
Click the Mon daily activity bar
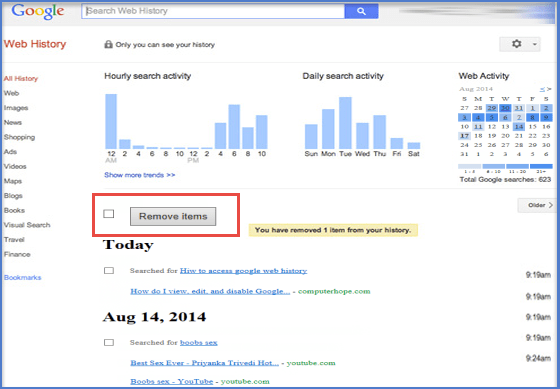click(x=328, y=129)
